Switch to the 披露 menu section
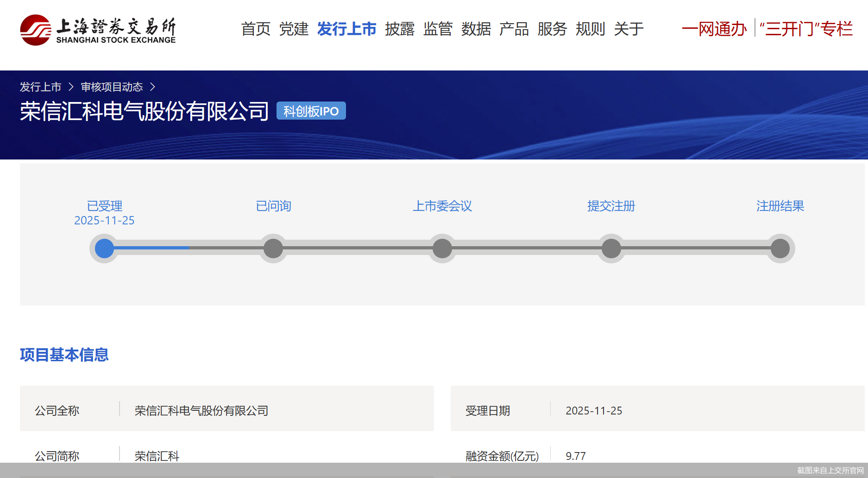The width and height of the screenshot is (868, 478). (400, 29)
